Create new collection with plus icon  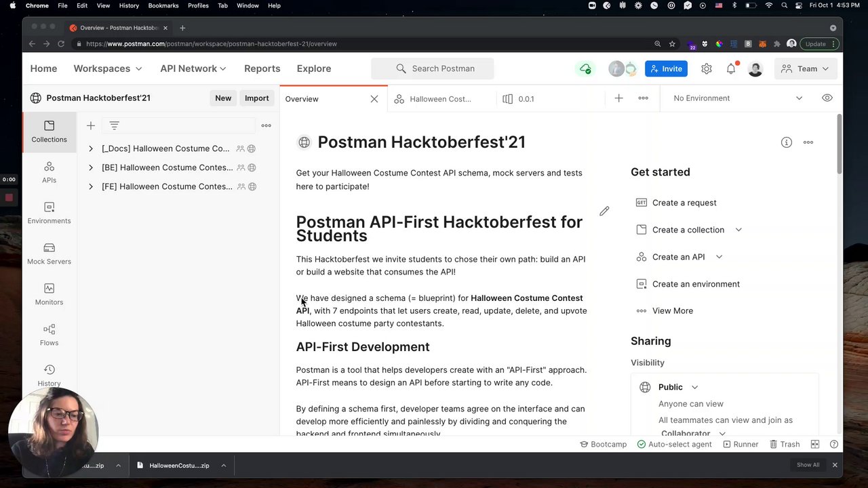[90, 125]
